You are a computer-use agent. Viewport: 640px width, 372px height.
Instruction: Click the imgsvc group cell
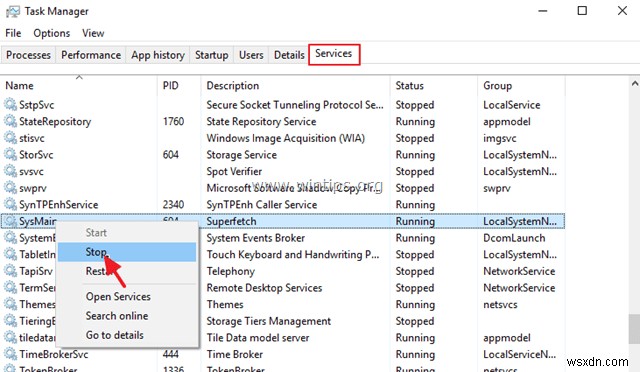pyautogui.click(x=500, y=138)
